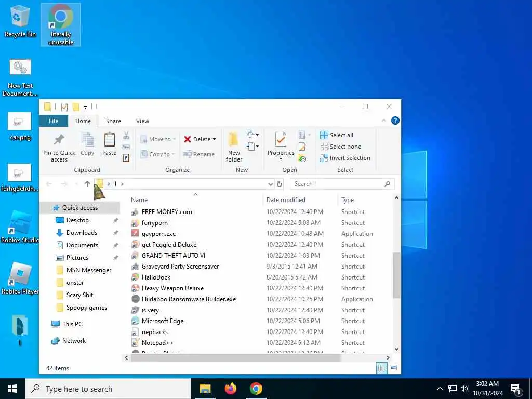The image size is (532, 399).
Task: Click the Select none button
Action: [x=341, y=147]
